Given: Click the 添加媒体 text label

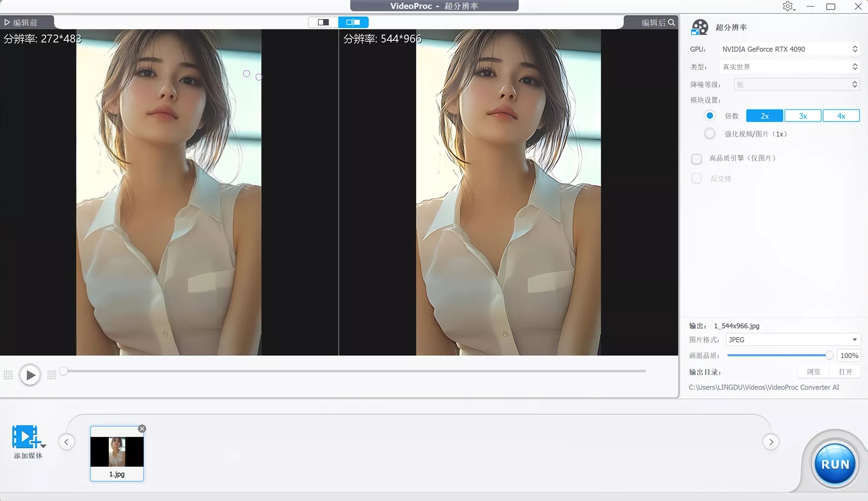Looking at the screenshot, I should click(x=28, y=456).
